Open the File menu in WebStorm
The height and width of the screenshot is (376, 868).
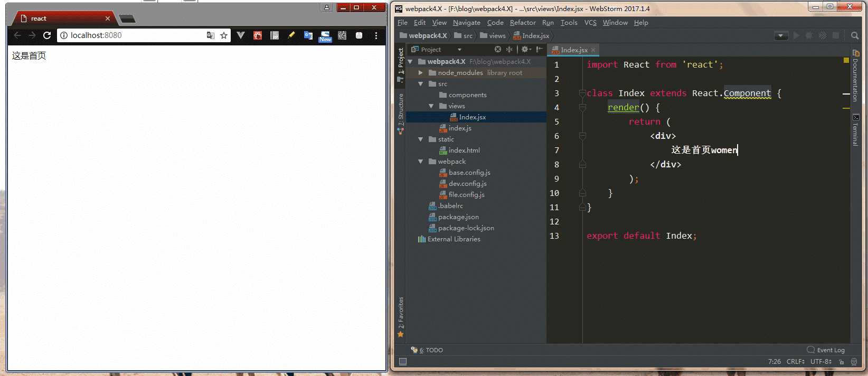coord(402,23)
